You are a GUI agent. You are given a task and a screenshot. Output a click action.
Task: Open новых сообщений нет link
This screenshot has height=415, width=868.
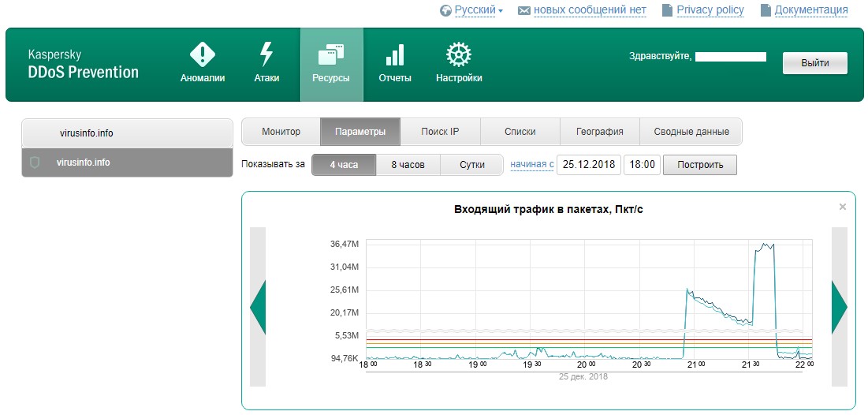(x=590, y=10)
